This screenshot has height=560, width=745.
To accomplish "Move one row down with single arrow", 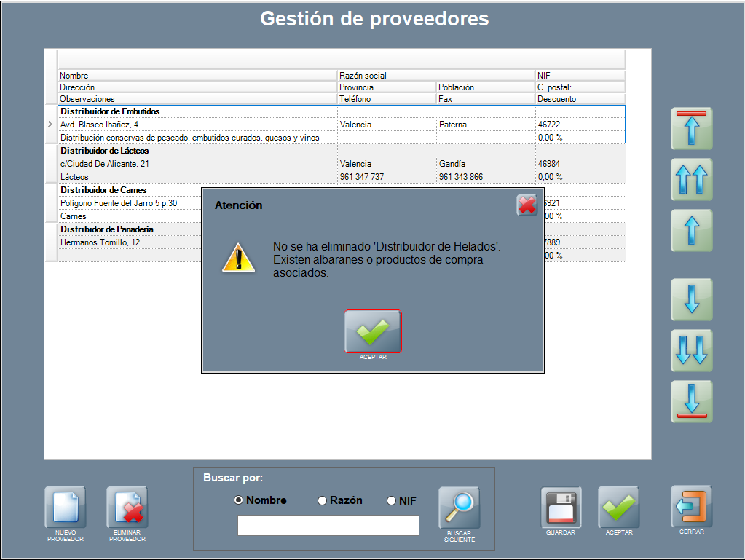I will pos(691,299).
